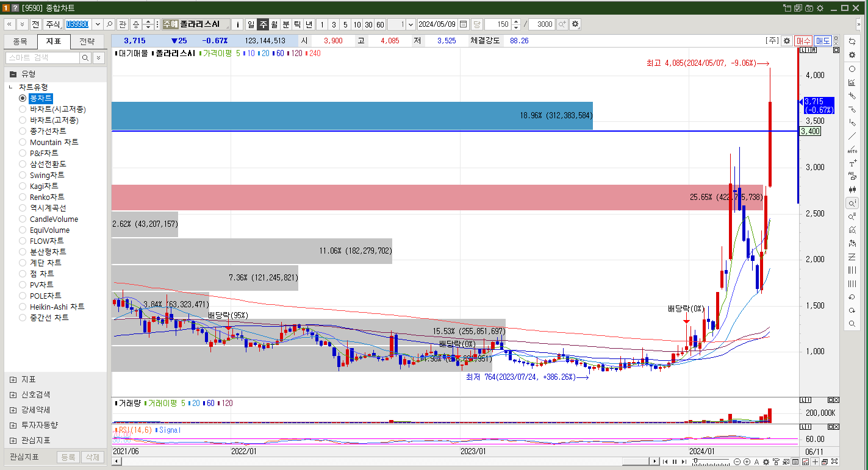Open the date calendar picker icon
The image size is (868, 470).
[463, 24]
